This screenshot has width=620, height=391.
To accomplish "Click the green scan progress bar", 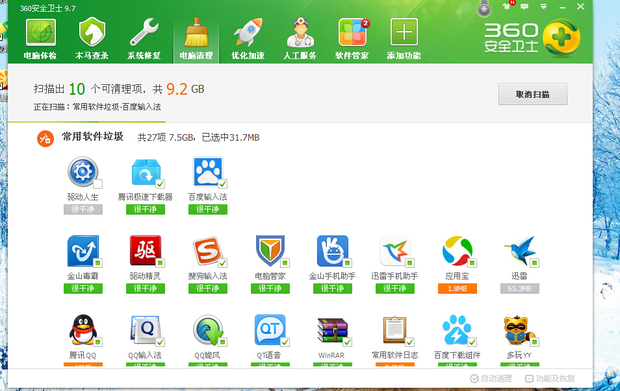I will pyautogui.click(x=87, y=122).
